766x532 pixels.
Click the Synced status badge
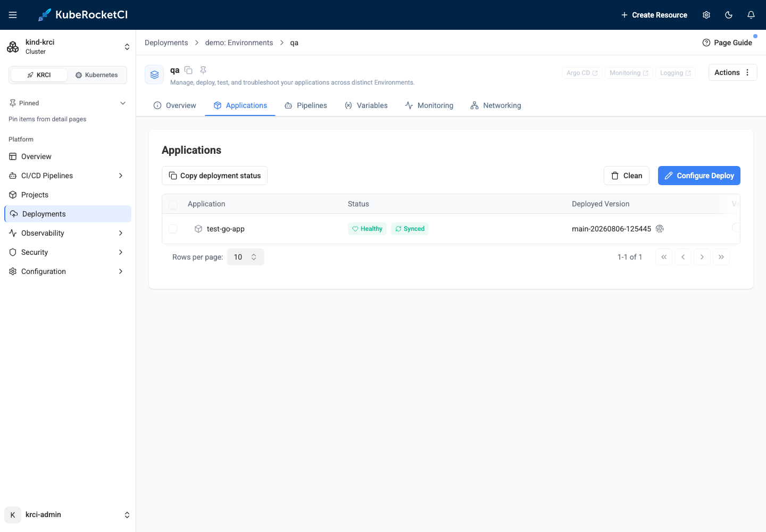(x=410, y=229)
